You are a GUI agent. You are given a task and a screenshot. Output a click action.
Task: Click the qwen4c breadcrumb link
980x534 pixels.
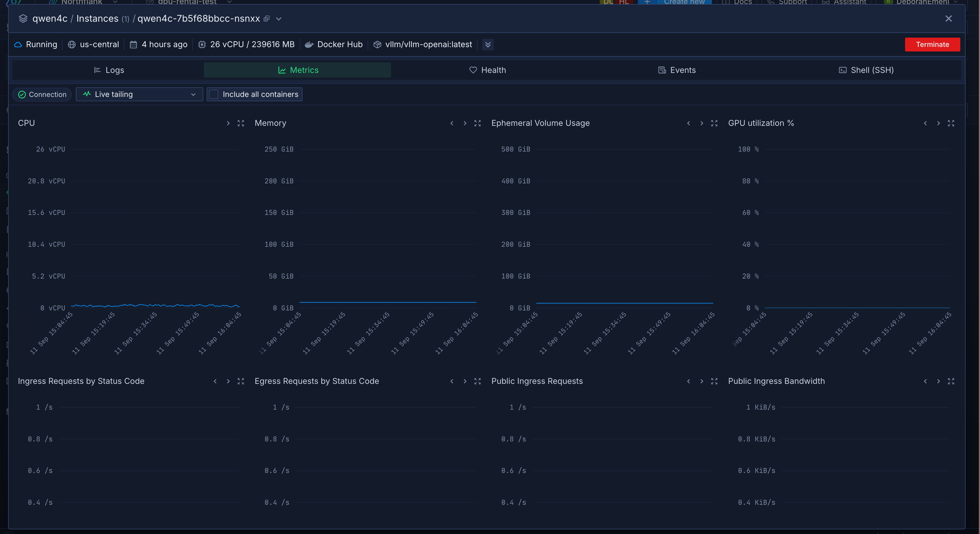coord(50,19)
